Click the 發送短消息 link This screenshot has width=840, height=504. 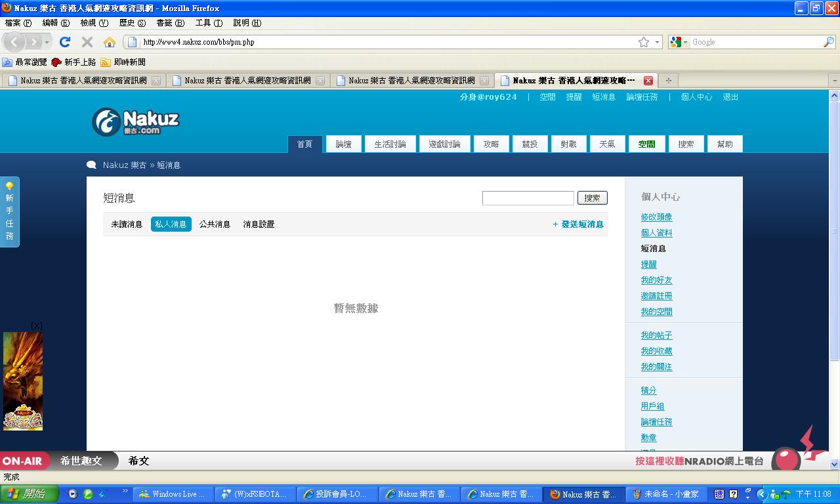(578, 224)
